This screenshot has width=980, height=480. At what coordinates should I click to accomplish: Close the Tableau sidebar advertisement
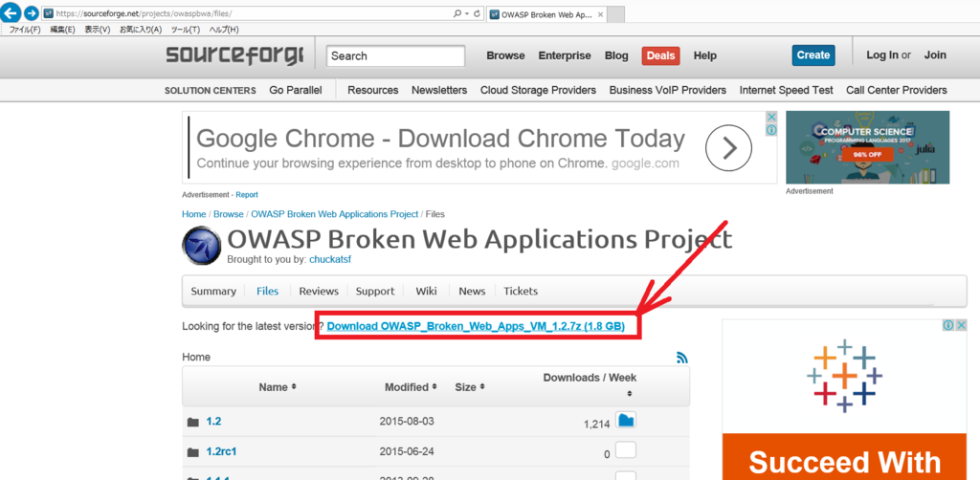(961, 325)
